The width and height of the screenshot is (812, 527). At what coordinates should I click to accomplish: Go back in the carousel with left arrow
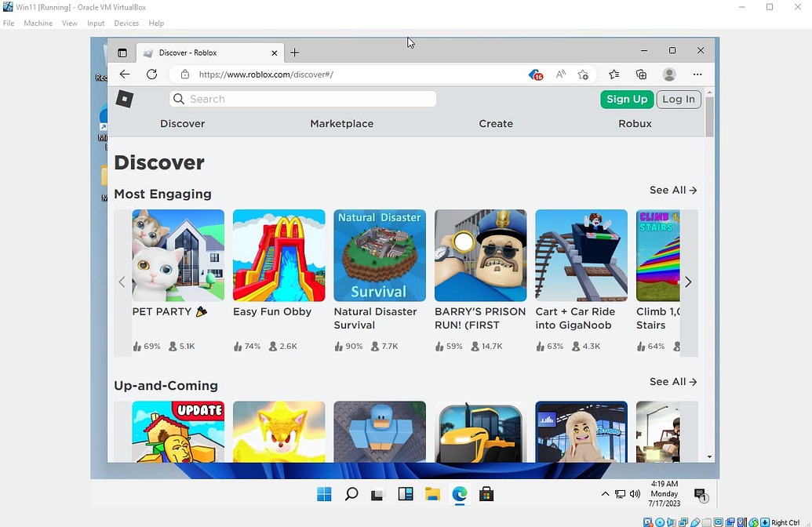[122, 282]
